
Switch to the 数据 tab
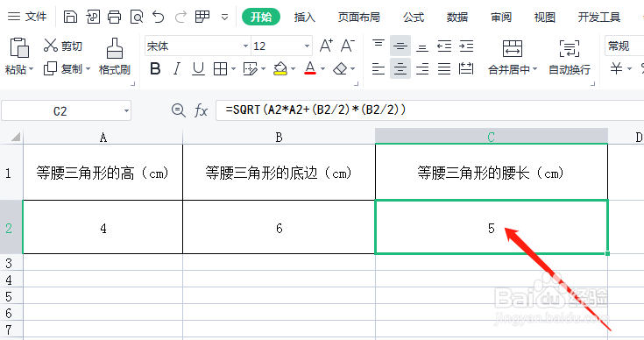click(457, 17)
